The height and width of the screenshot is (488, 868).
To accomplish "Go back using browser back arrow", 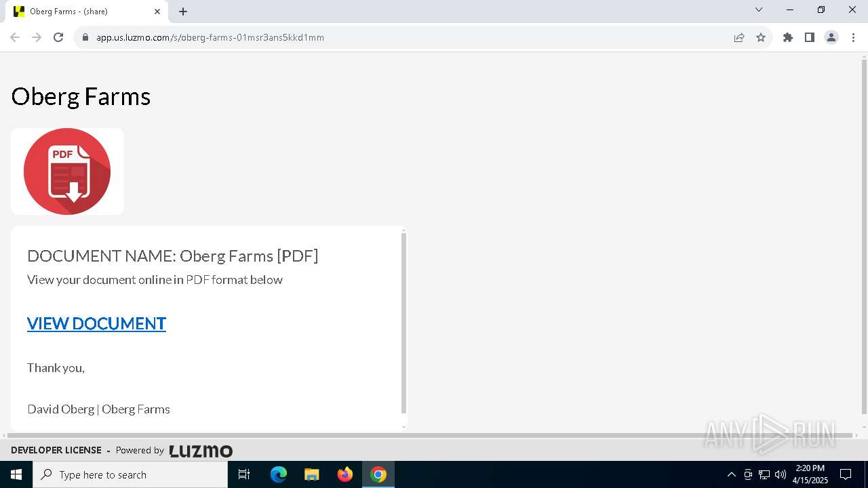I will point(15,37).
